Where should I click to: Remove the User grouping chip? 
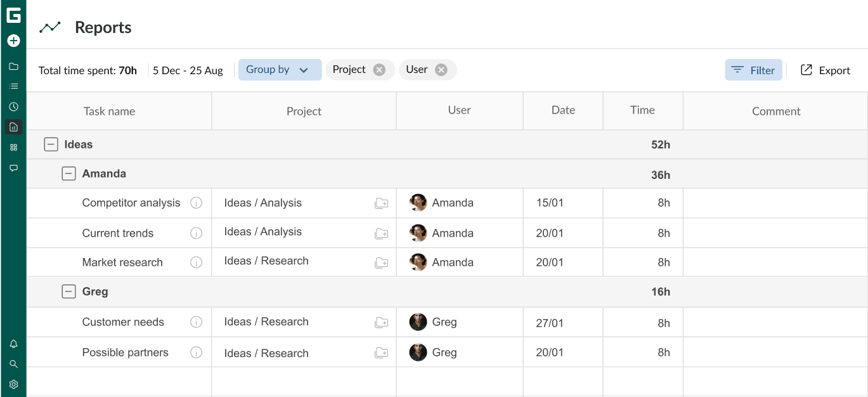[x=441, y=70]
